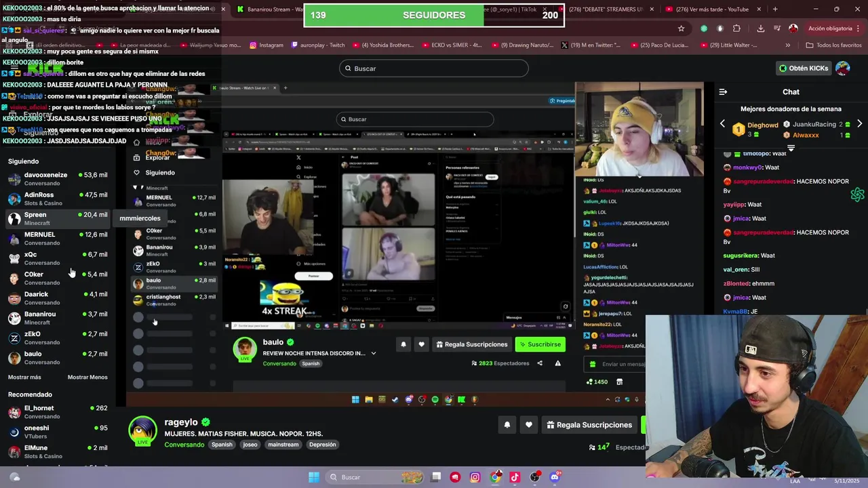Click the Enviar un mensaje chat input
This screenshot has width=868, height=488.
coord(614,364)
